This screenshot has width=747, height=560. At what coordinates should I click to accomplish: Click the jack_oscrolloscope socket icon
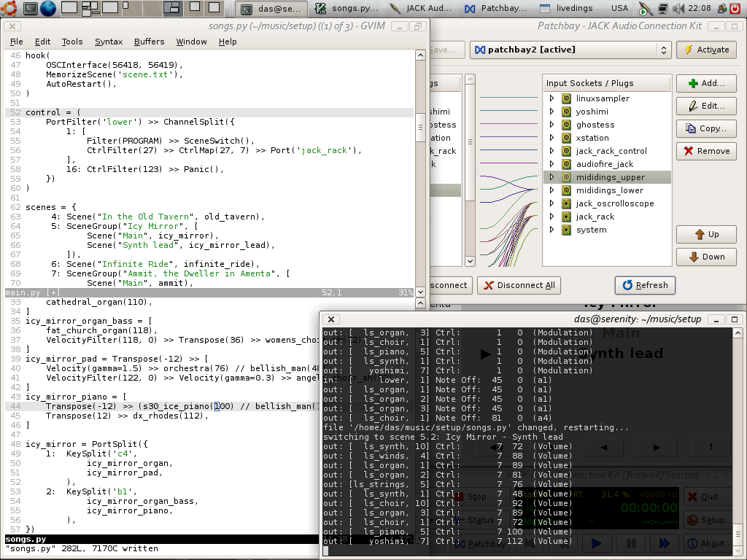[x=566, y=203]
